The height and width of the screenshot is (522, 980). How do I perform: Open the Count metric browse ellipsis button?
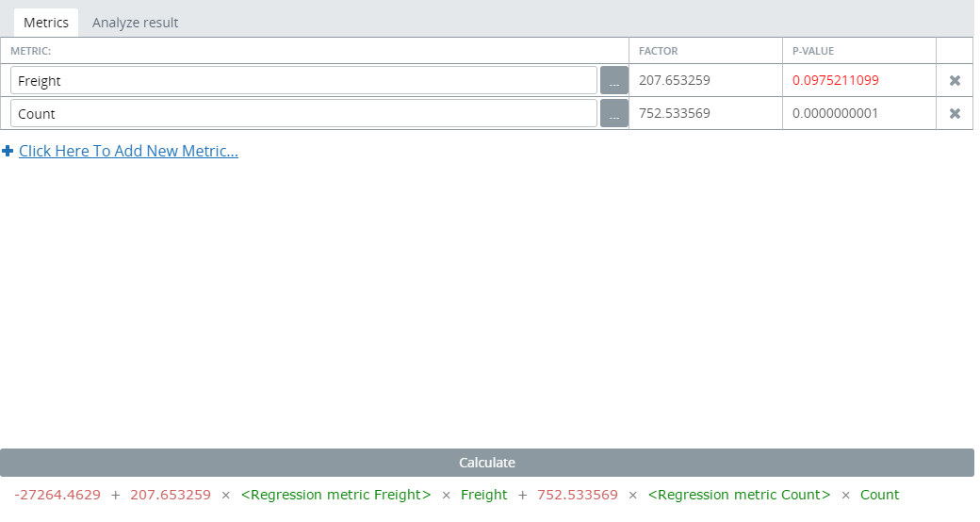pyautogui.click(x=613, y=114)
